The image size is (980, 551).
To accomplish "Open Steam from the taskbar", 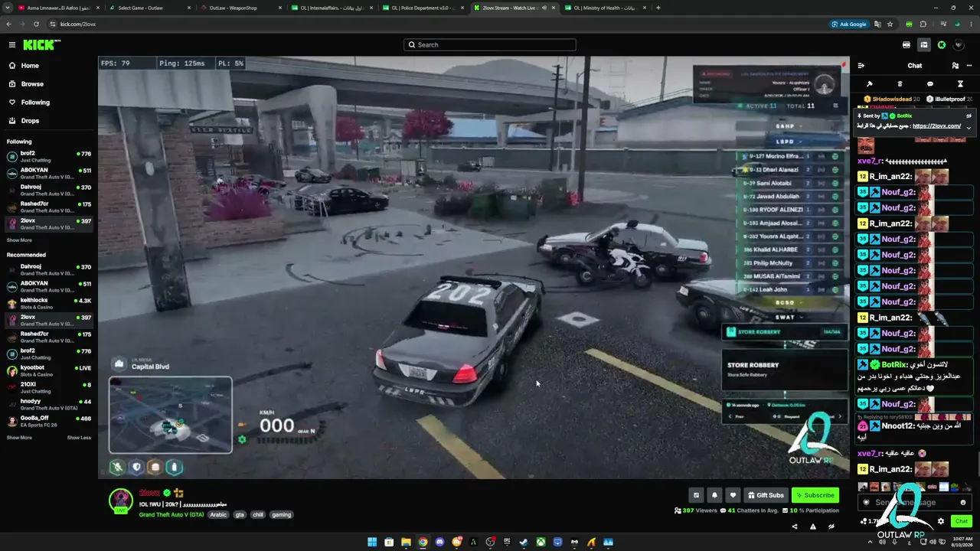I will click(524, 543).
